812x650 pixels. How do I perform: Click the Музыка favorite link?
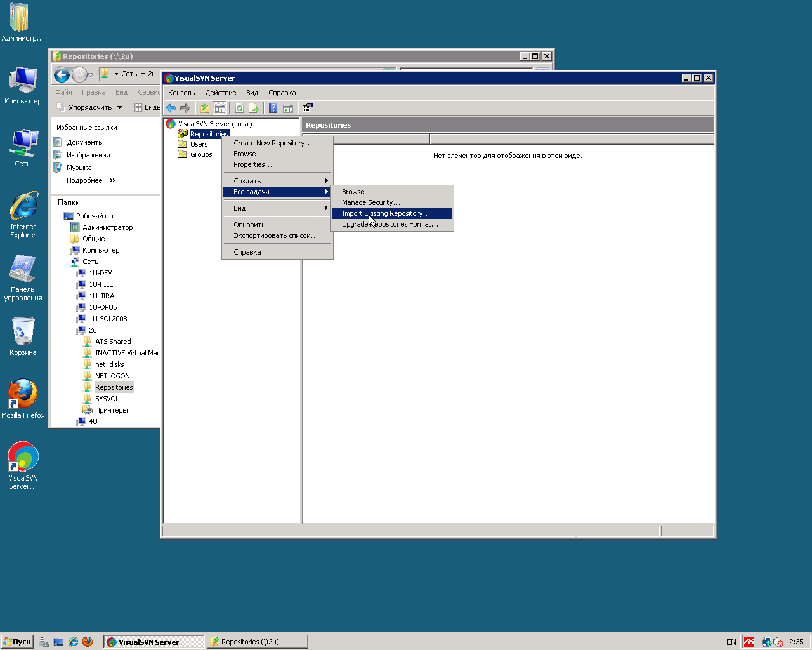[x=79, y=168]
